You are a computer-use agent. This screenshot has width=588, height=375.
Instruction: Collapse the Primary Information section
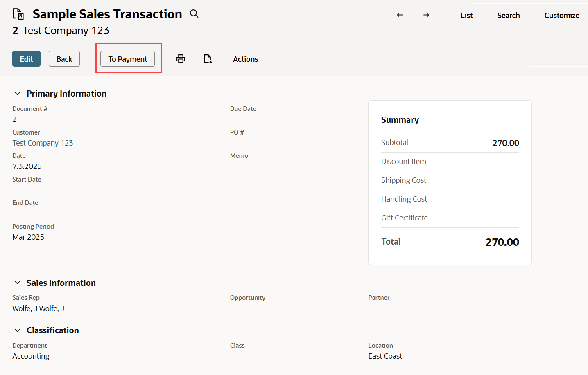(18, 94)
